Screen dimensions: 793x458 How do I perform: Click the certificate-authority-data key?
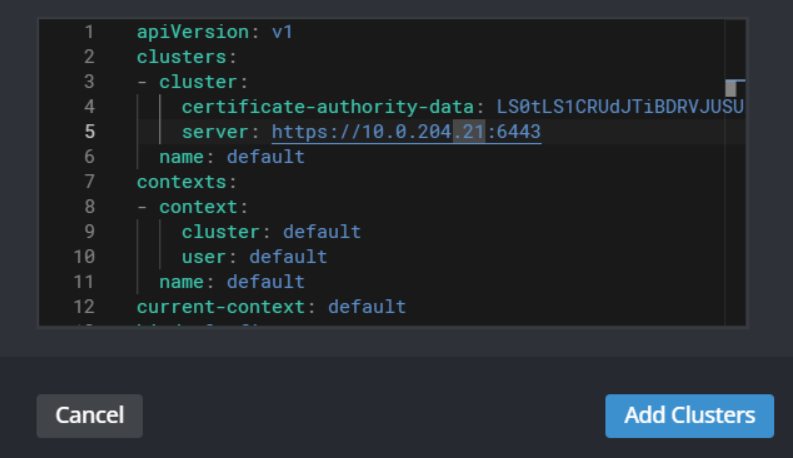pos(328,107)
